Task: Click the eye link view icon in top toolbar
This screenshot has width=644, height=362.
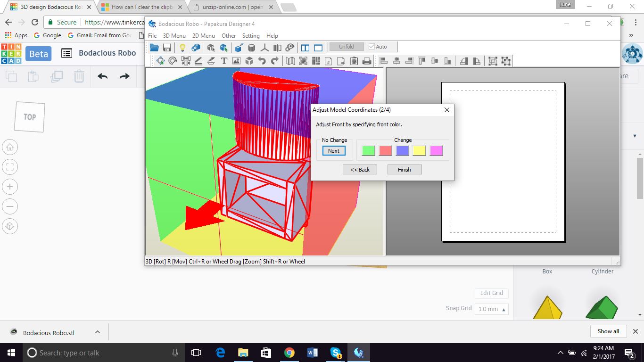Action: pos(290,47)
